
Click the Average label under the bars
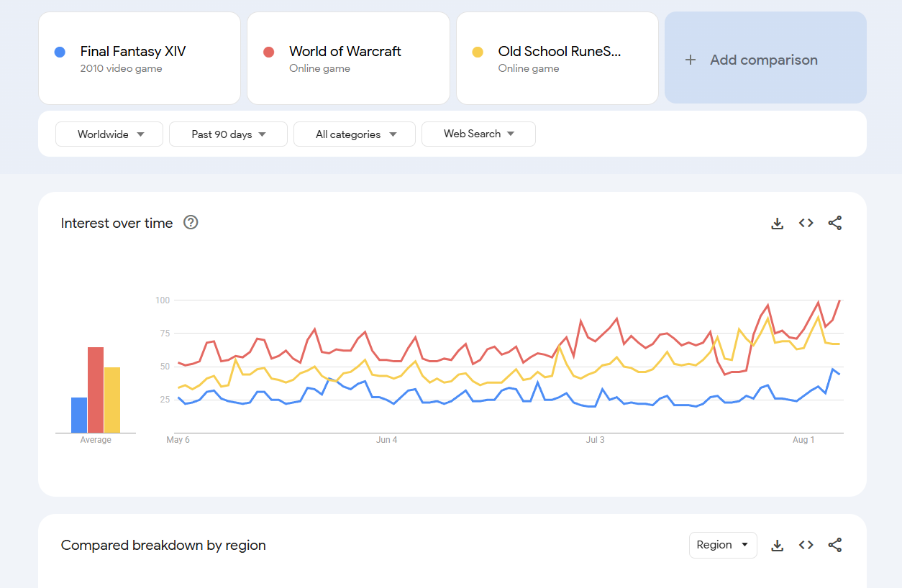point(96,440)
